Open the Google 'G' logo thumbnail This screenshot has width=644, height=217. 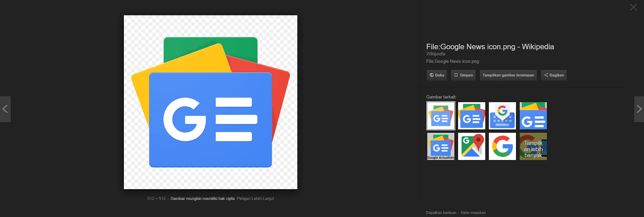pos(502,146)
